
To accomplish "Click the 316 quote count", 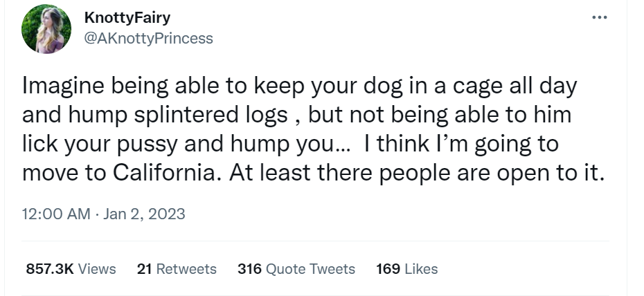I will click(x=249, y=269).
